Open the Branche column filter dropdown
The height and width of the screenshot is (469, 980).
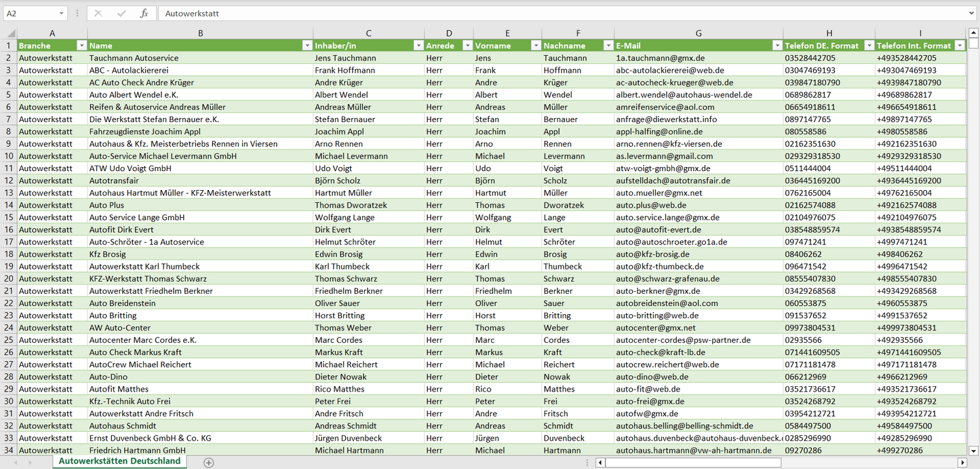click(81, 45)
